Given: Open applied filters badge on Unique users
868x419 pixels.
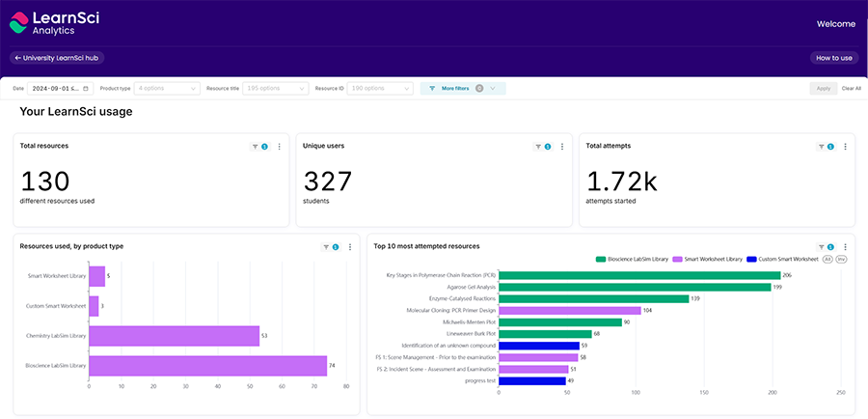Looking at the screenshot, I should tap(542, 147).
